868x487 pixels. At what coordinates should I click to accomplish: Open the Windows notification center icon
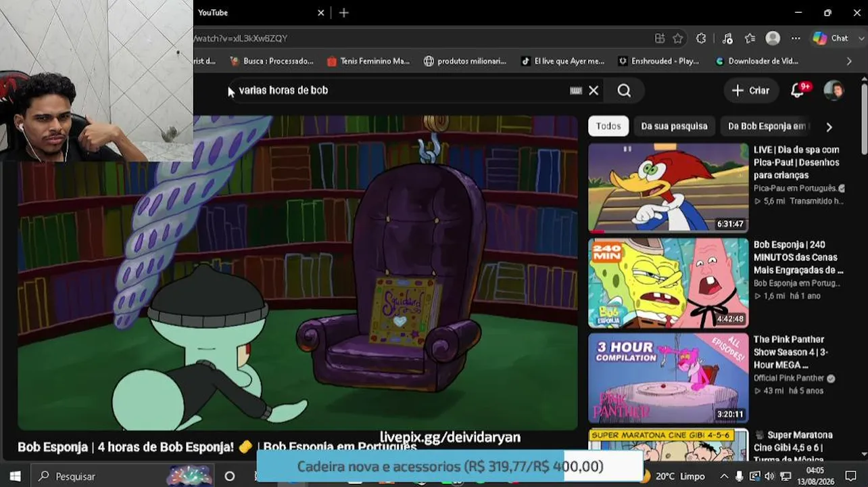[850, 476]
